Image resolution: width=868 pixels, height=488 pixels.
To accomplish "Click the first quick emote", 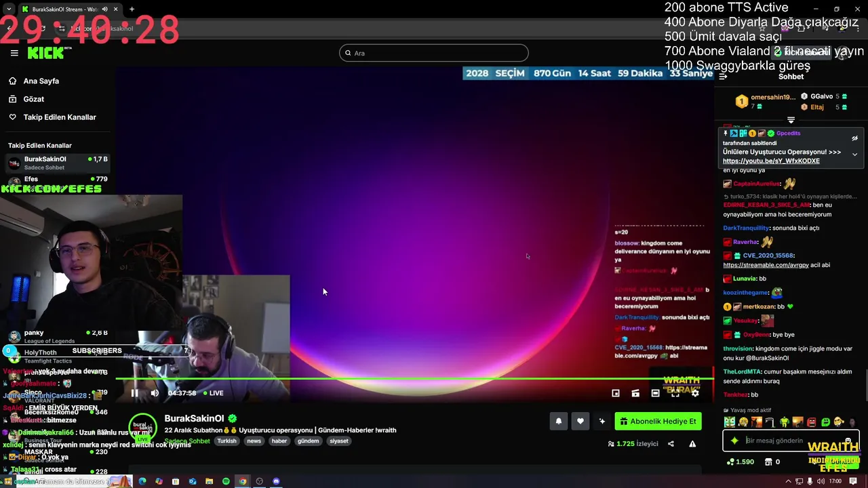I will 730,422.
